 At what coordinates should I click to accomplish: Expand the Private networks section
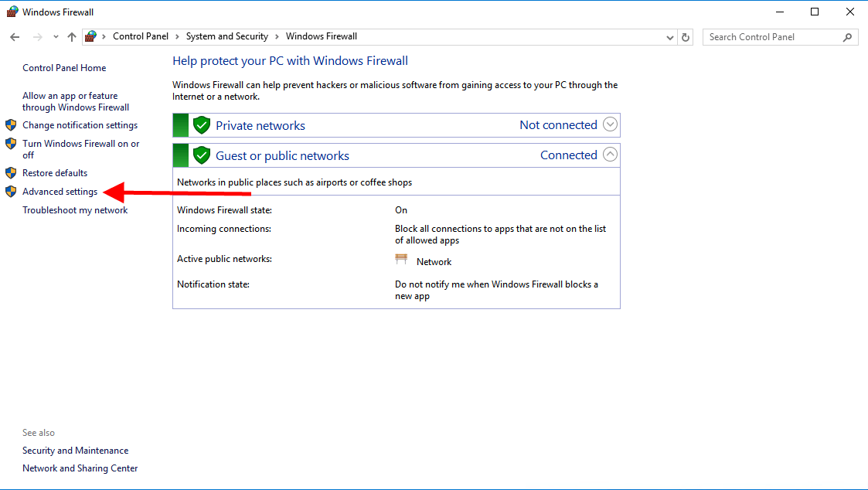click(610, 124)
